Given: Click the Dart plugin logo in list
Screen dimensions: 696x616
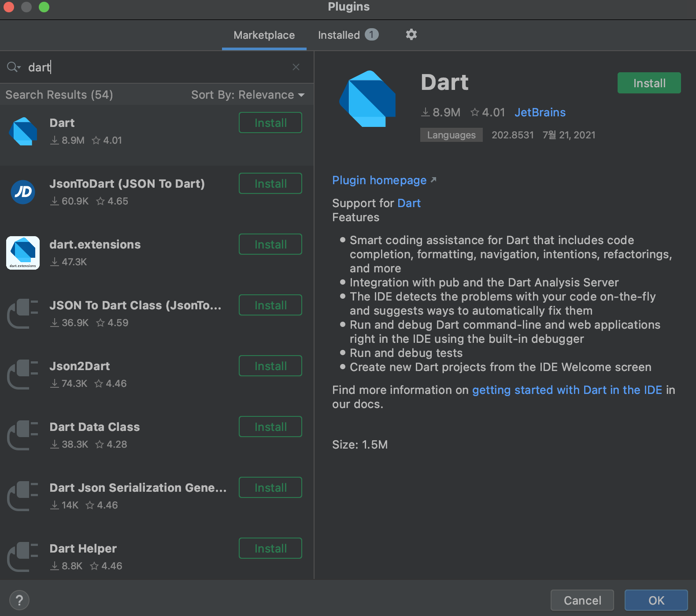Looking at the screenshot, I should pyautogui.click(x=23, y=131).
